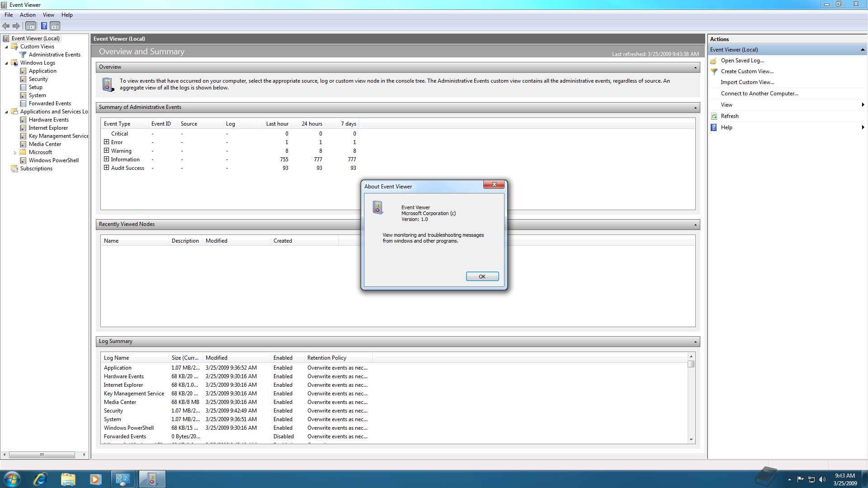Screen dimensions: 868x488
Task: Expand the Audit Success event row
Action: point(107,168)
